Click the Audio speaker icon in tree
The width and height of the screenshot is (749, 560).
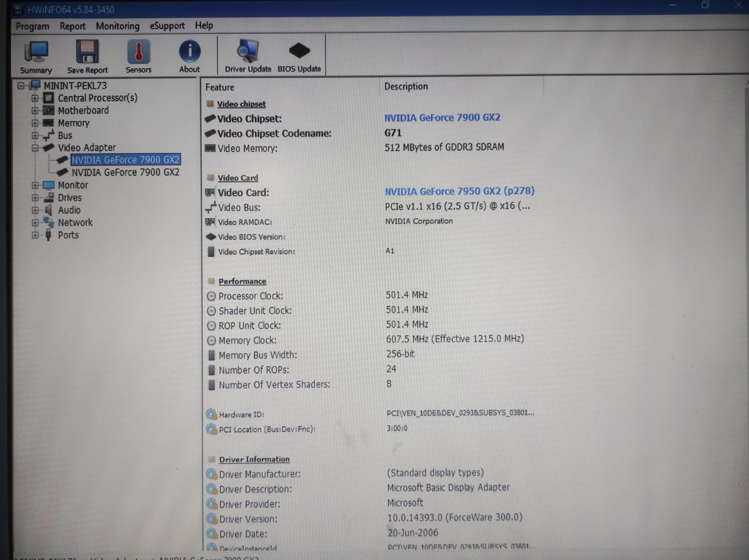pyautogui.click(x=47, y=210)
